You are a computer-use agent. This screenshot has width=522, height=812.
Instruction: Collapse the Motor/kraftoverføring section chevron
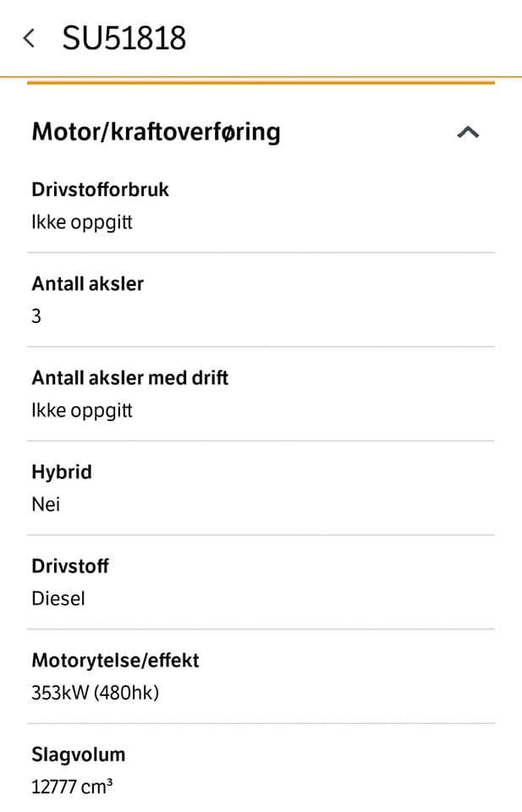[468, 133]
